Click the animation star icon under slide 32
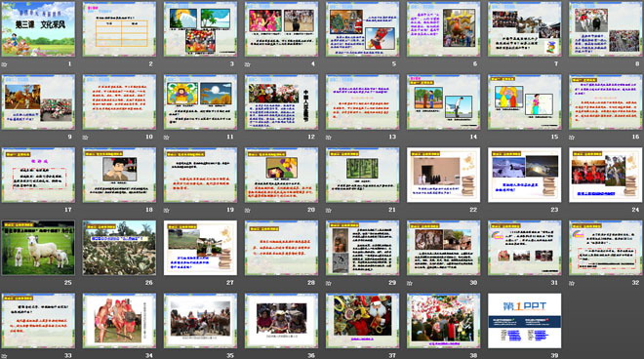This screenshot has width=644, height=359. click(x=572, y=283)
